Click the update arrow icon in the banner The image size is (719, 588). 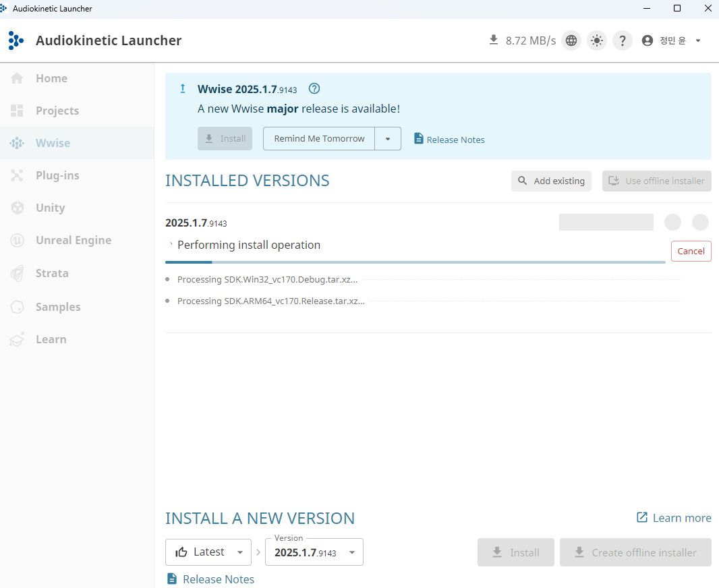point(183,88)
